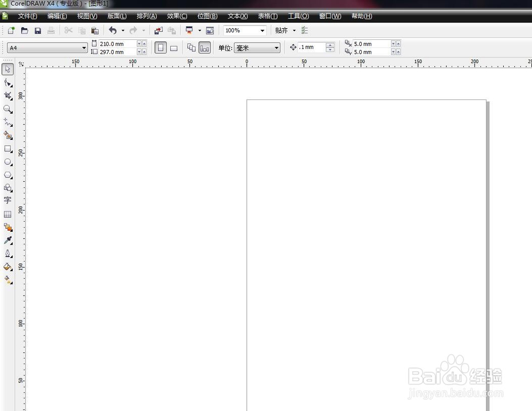Click the Paste clipboard icon
Image resolution: width=532 pixels, height=411 pixels.
(95, 30)
